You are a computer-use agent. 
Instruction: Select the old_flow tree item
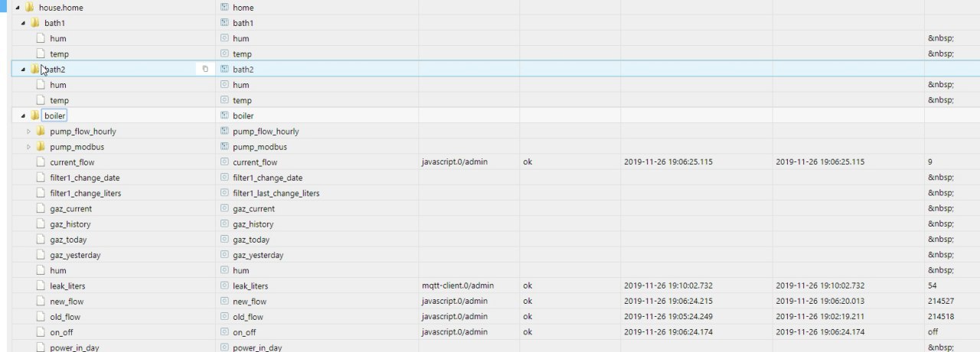pos(65,317)
